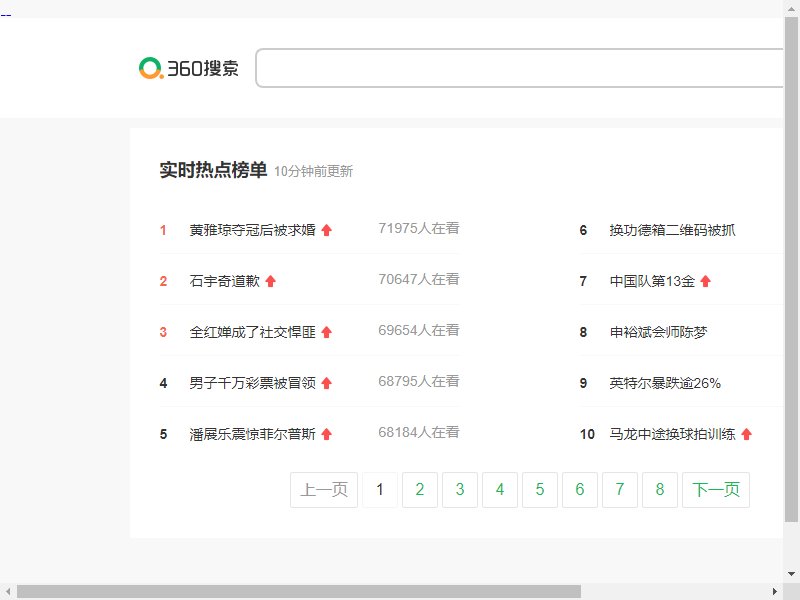The width and height of the screenshot is (800, 600).
Task: Click rising arrow beside 潘展乐震惊菲尔普斯
Action: (327, 434)
